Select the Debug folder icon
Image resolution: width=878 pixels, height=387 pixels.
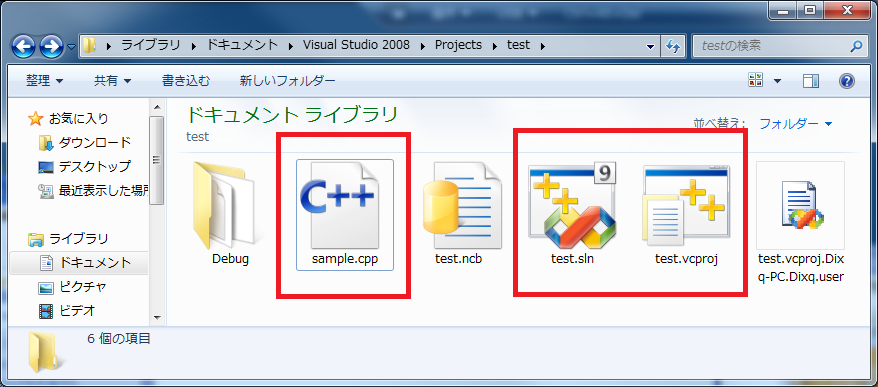[230, 206]
